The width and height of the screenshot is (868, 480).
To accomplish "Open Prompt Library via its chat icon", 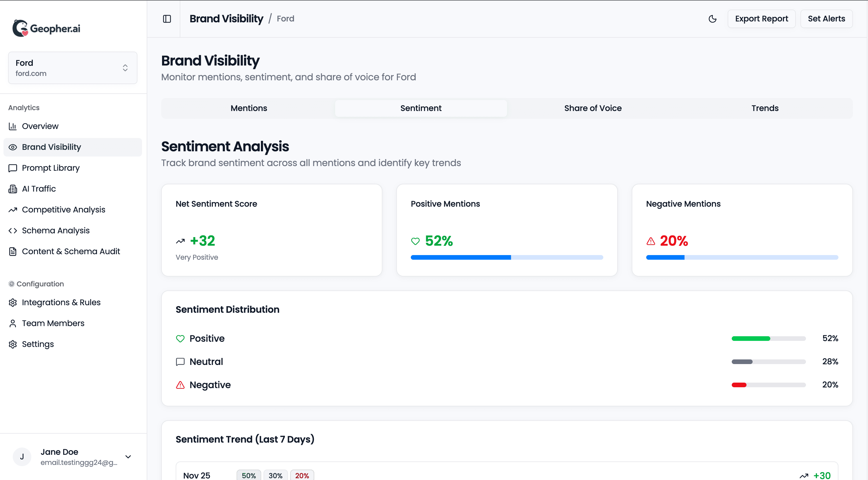I will (x=12, y=168).
